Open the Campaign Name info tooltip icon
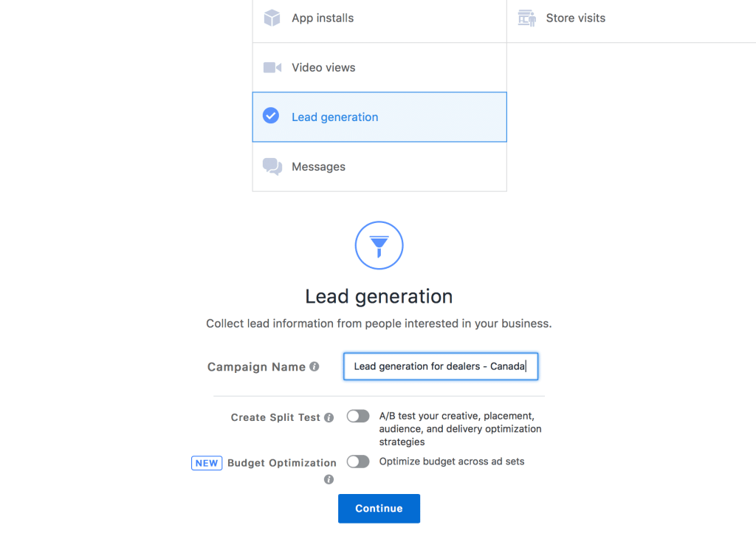 pyautogui.click(x=315, y=366)
